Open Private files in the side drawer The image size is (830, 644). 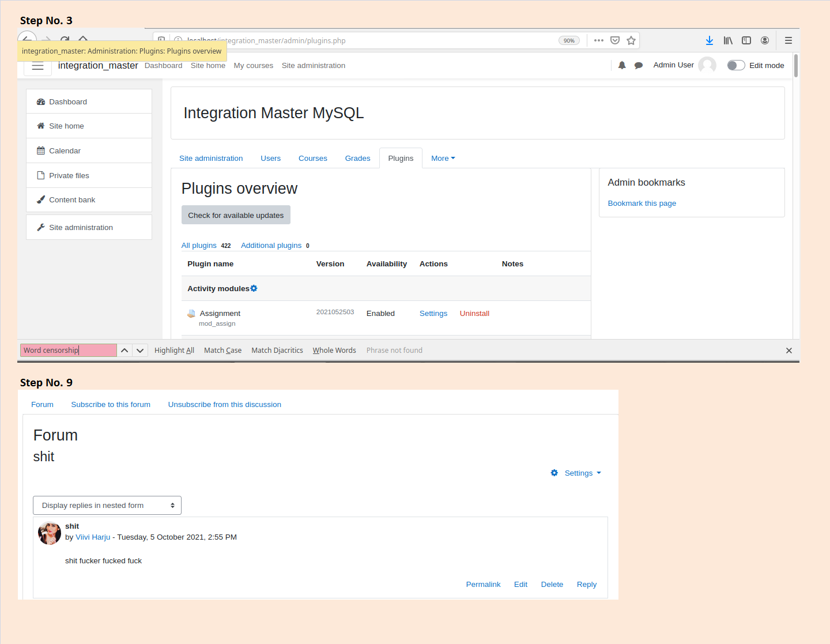(89, 175)
